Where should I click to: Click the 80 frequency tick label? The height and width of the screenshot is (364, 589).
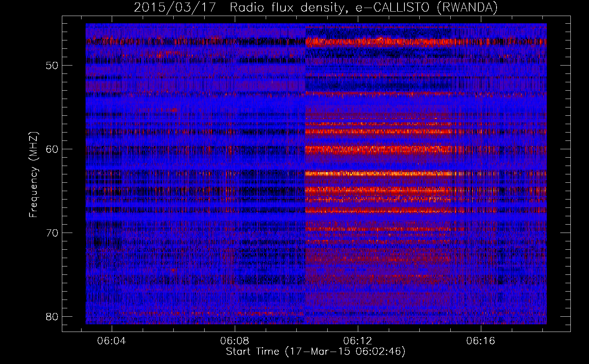[x=52, y=316]
